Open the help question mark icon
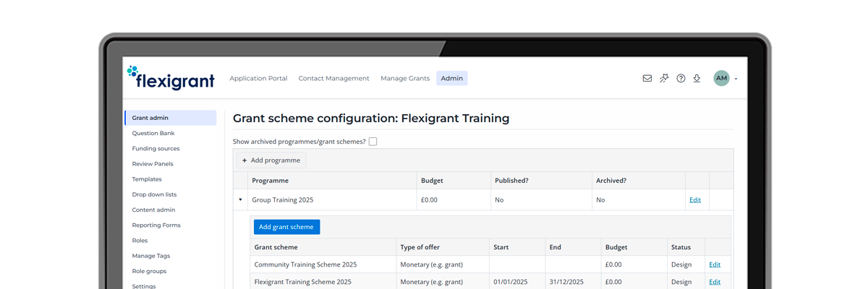Image resolution: width=868 pixels, height=289 pixels. pos(681,79)
